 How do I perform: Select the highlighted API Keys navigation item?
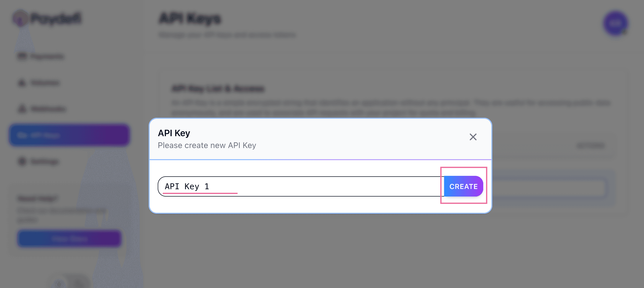70,135
